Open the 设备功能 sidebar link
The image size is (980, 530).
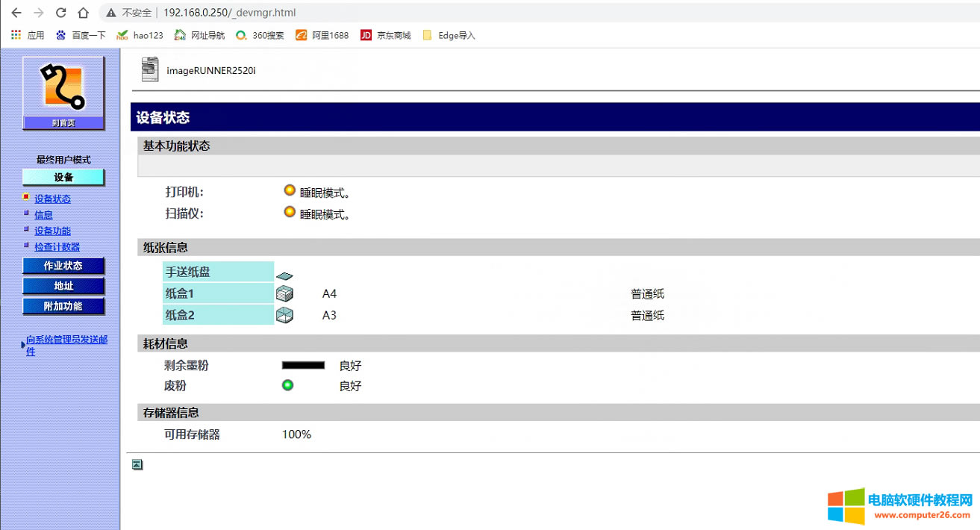[52, 231]
